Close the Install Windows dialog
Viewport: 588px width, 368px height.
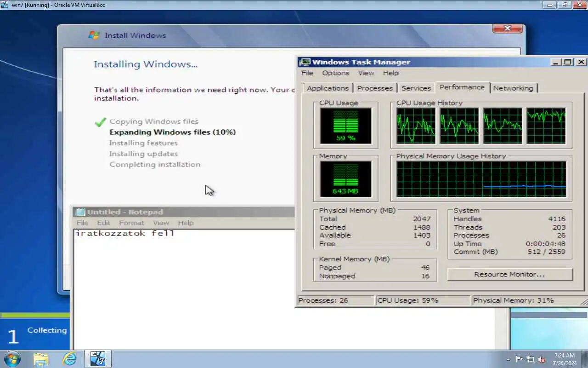507,29
